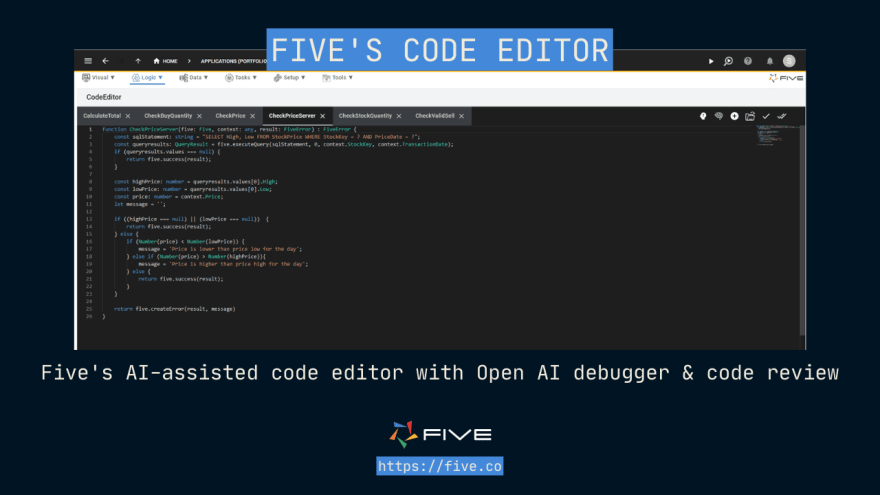880x495 pixels.
Task: Click the const sqlStatement line of code
Action: (x=267, y=137)
